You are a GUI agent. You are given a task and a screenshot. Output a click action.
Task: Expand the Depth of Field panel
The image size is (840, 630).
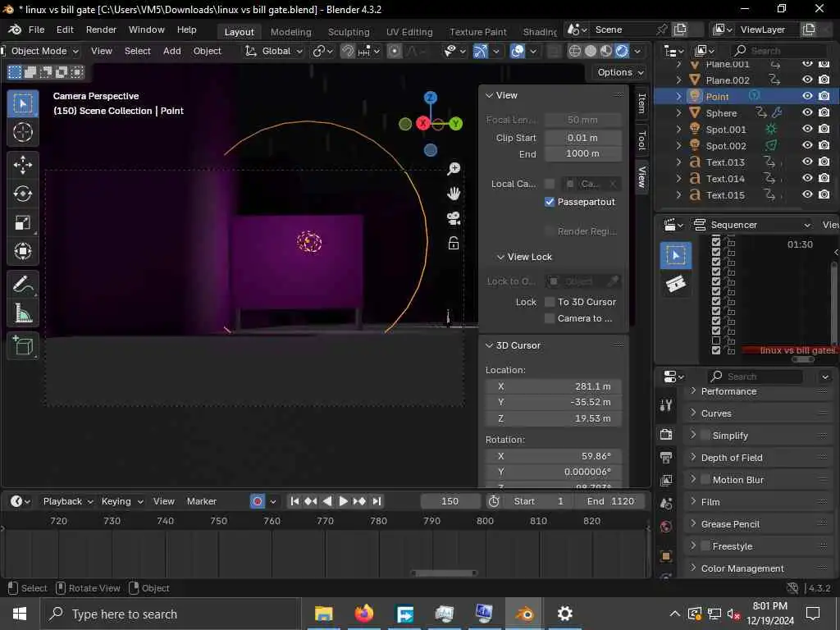tap(692, 457)
